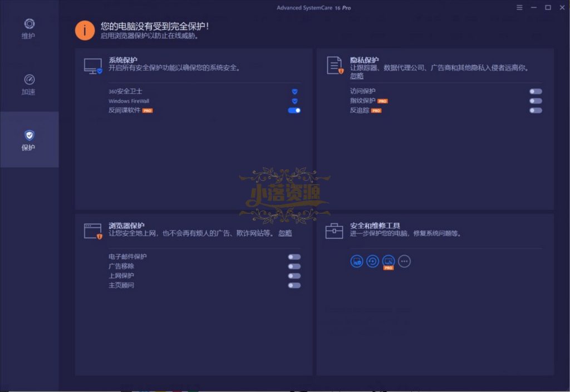Click the 隐私保护 document icon
The width and height of the screenshot is (570, 392).
(x=335, y=66)
